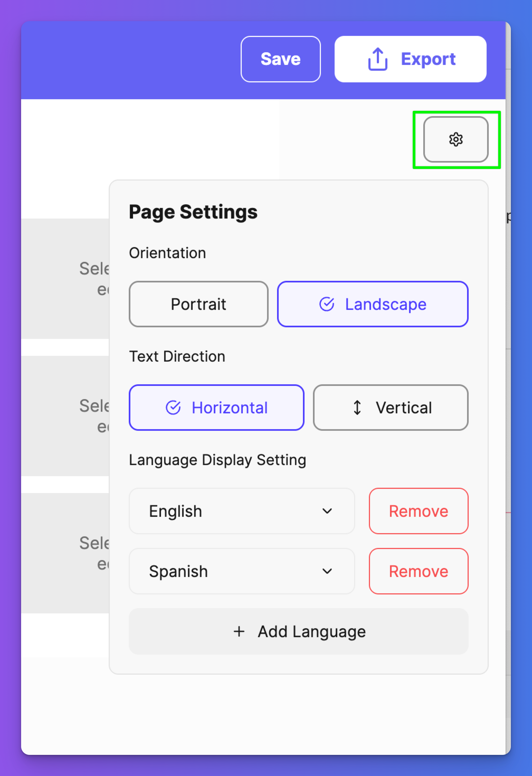This screenshot has height=776, width=532.
Task: Add another language to the display
Action: pyautogui.click(x=299, y=631)
